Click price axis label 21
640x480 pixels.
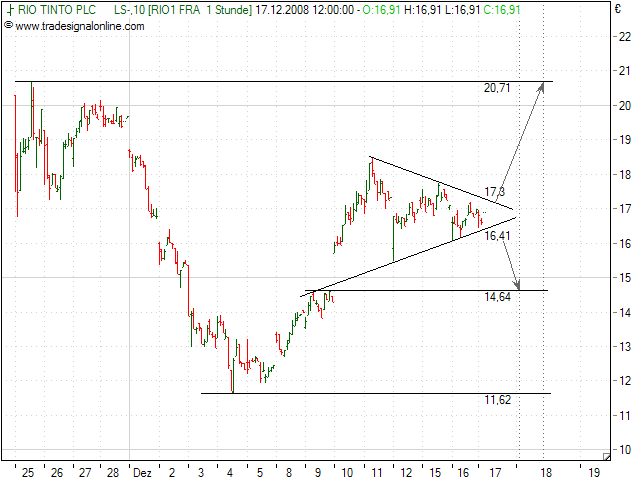click(x=624, y=71)
